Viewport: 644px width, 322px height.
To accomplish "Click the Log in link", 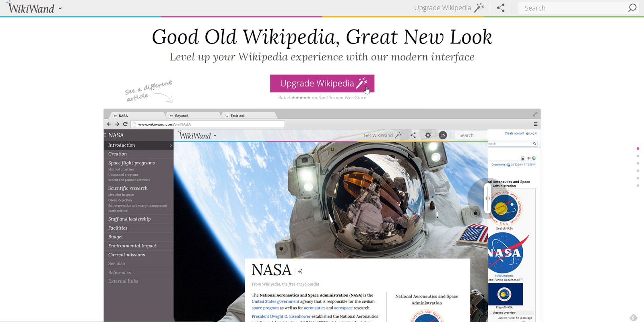I will (x=533, y=133).
